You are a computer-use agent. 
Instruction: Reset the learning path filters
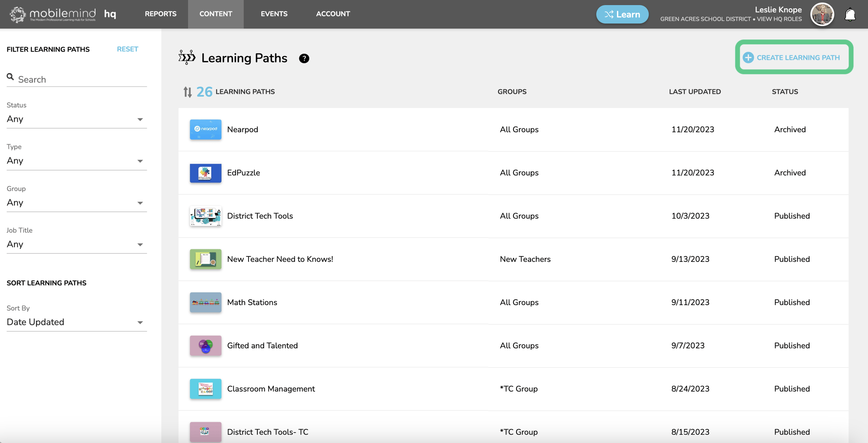click(x=127, y=49)
